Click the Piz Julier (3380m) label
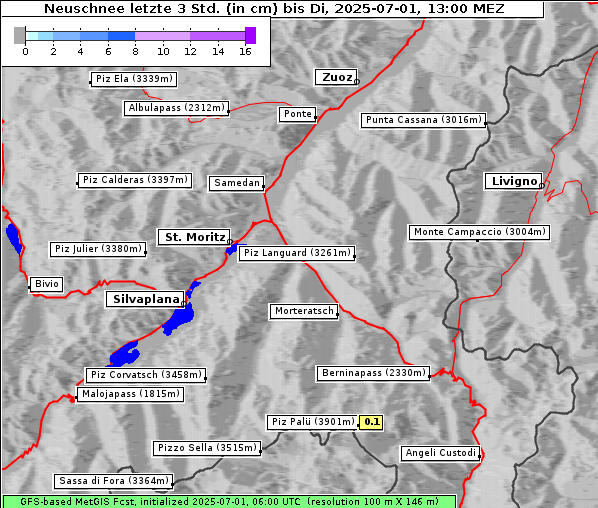 [x=98, y=249]
